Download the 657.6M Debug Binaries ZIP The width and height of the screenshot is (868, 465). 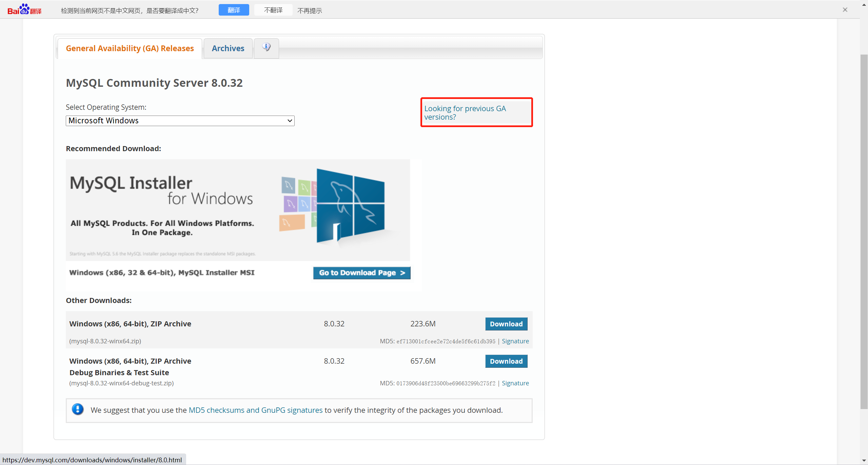(506, 361)
